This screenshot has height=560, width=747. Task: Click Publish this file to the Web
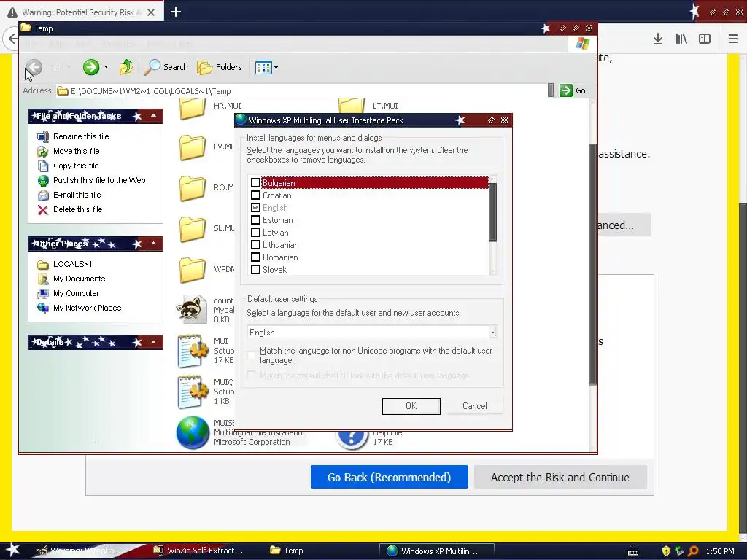[99, 180]
